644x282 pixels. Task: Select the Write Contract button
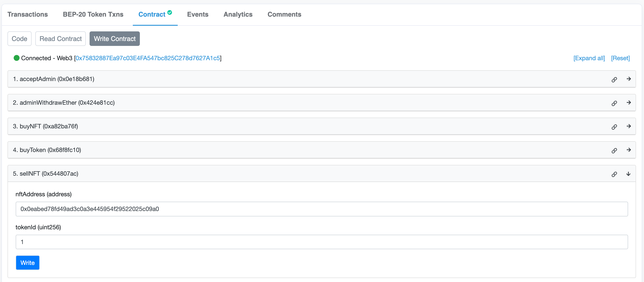(x=115, y=39)
